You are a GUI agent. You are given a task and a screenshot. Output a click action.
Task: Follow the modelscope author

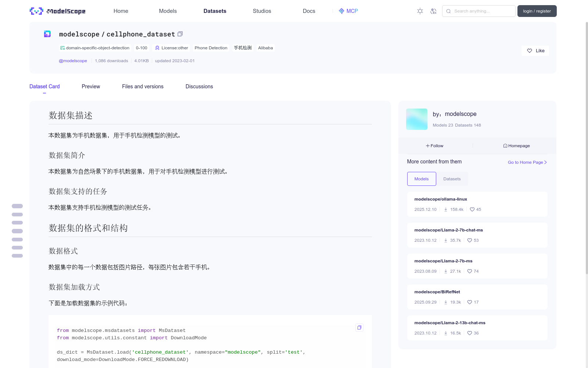(435, 146)
